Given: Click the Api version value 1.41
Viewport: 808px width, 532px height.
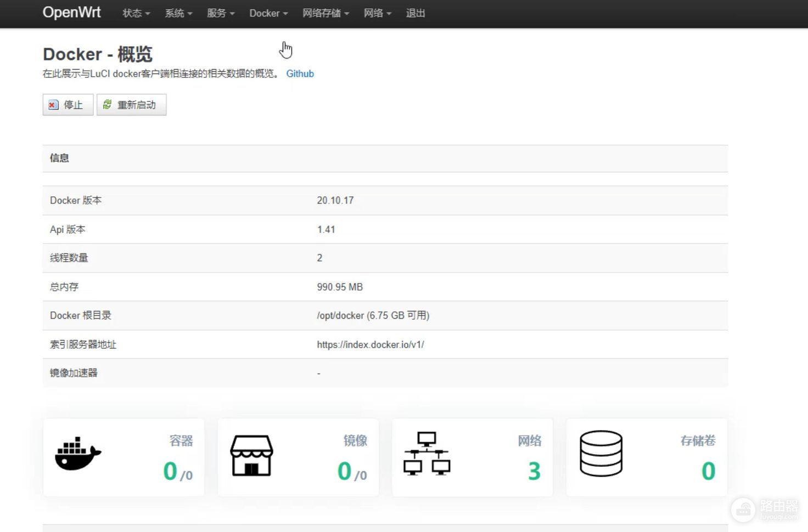Looking at the screenshot, I should 326,229.
